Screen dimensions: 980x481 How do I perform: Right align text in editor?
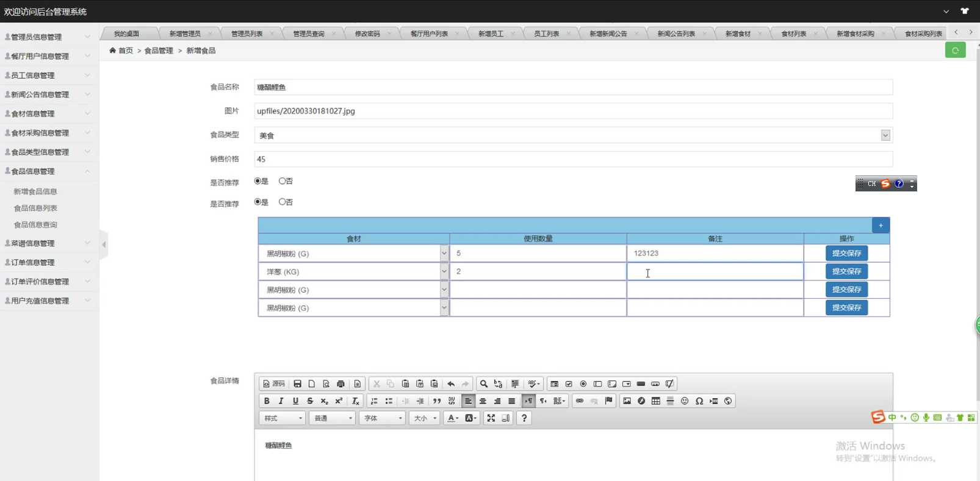click(x=497, y=401)
